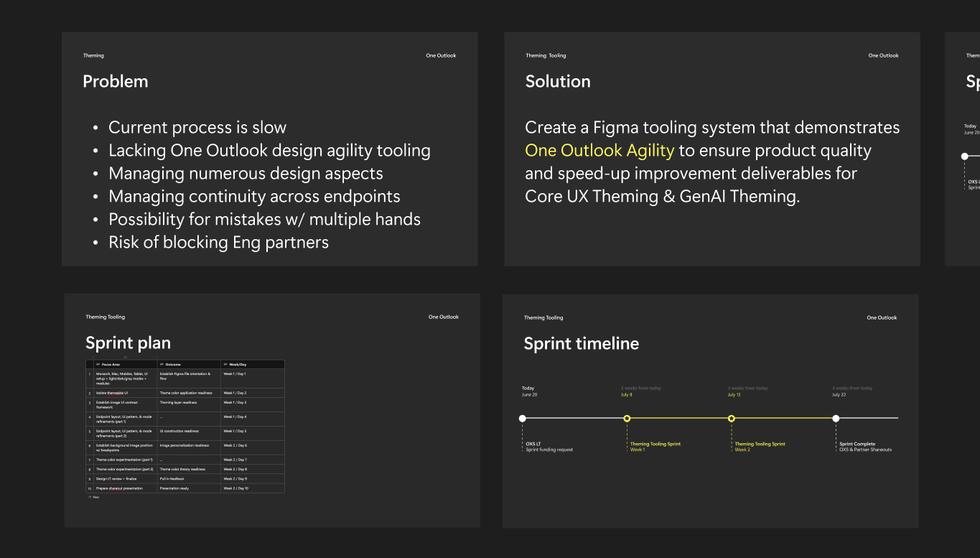This screenshot has height=558, width=980.
Task: Click 'Establish Figma file orientation & flow' cell
Action: click(x=189, y=378)
